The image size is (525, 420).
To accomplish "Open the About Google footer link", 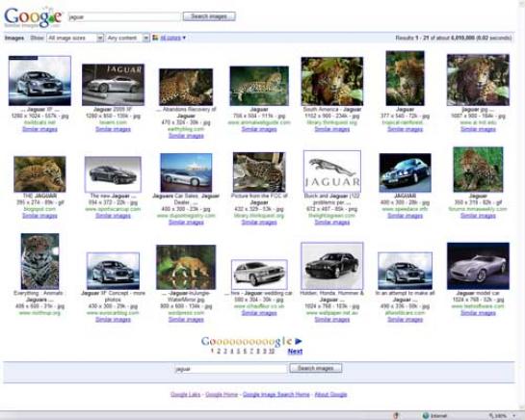I will pyautogui.click(x=330, y=394).
